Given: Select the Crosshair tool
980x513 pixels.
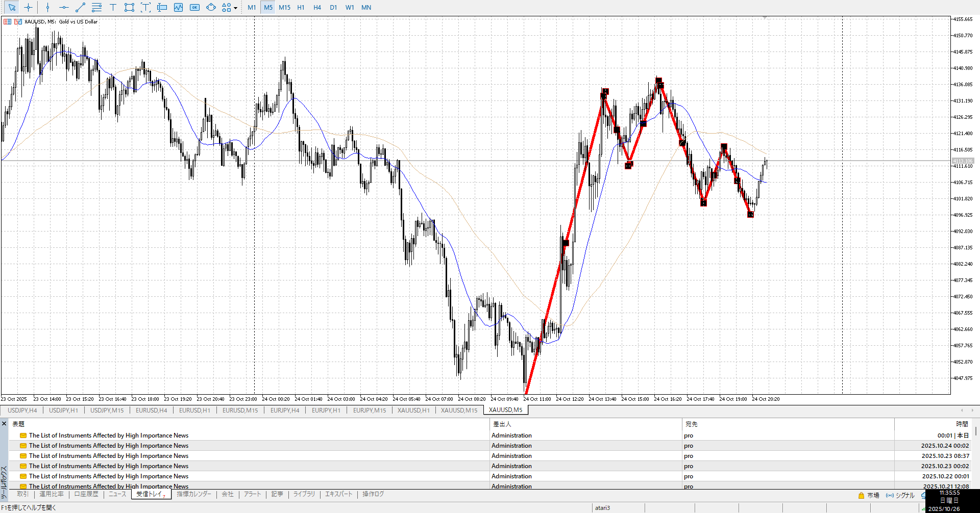Looking at the screenshot, I should pyautogui.click(x=29, y=8).
